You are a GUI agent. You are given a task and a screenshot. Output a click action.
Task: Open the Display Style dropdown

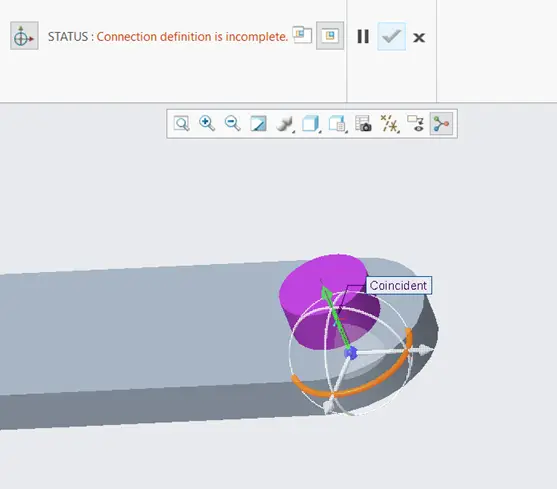click(285, 124)
